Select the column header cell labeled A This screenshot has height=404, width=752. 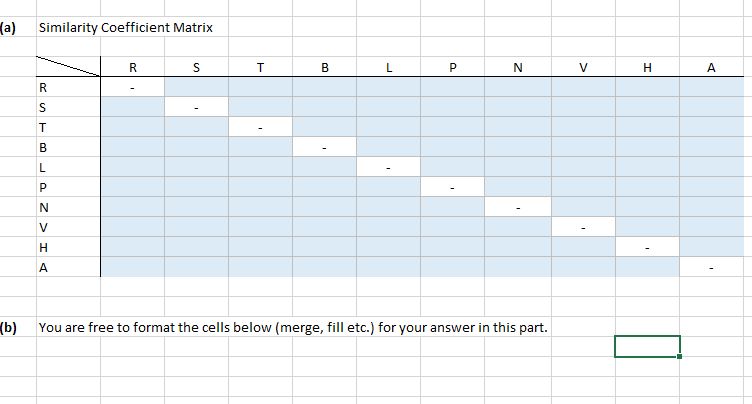tap(712, 67)
